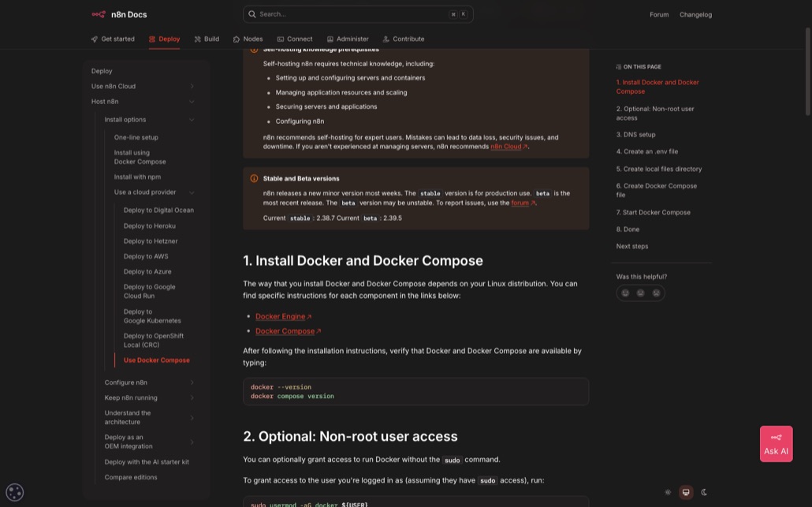This screenshot has width=812, height=507.
Task: Open the Forum link
Action: coord(659,15)
